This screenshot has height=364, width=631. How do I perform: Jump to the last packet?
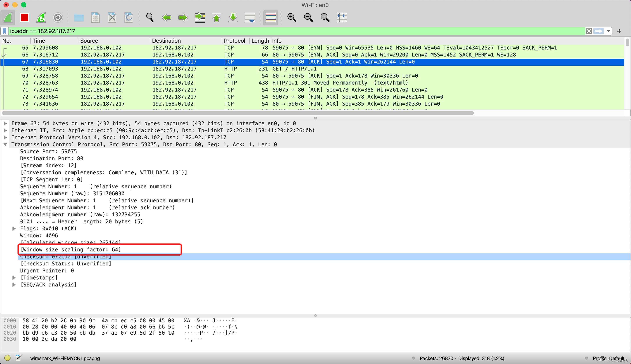click(x=233, y=18)
